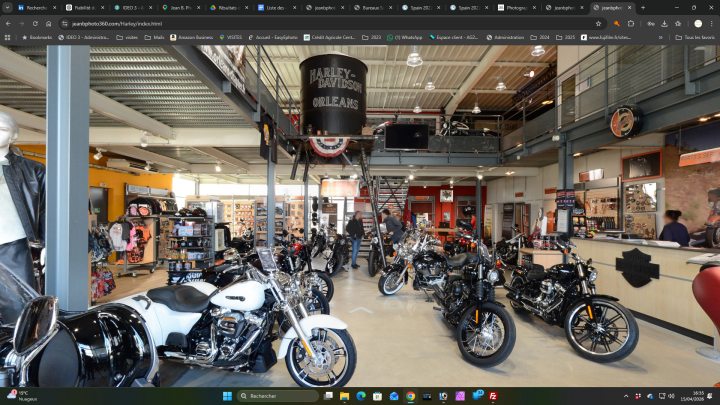
Task: Open the volume control in system tray
Action: click(671, 396)
